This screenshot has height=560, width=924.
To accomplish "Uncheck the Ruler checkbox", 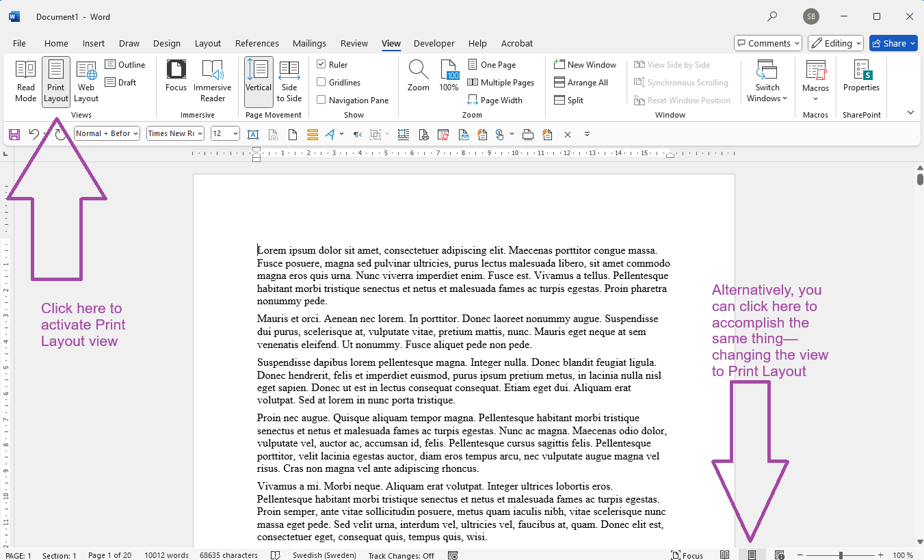I will pos(321,65).
